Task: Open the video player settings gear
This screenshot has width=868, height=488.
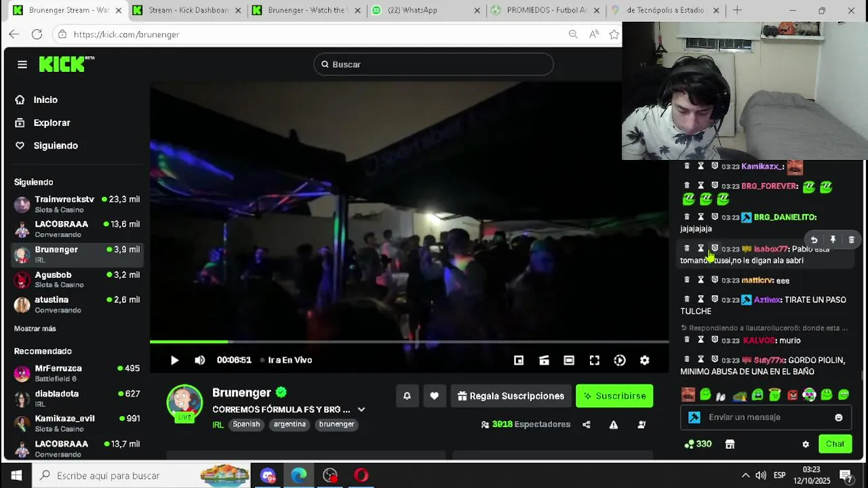Action: point(645,361)
